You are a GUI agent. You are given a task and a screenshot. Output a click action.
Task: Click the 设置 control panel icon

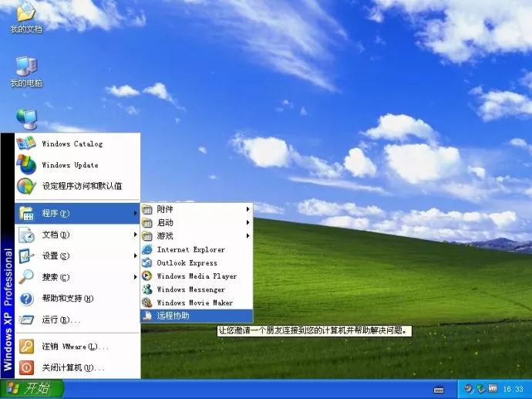[x=26, y=255]
